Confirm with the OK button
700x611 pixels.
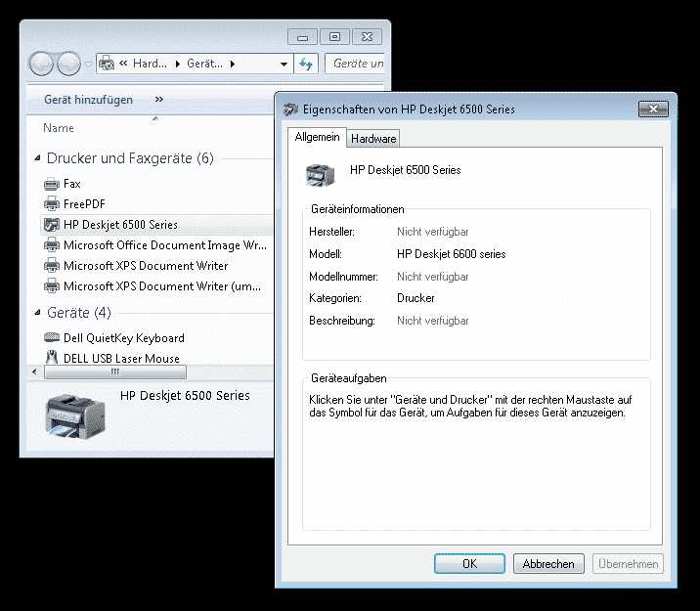tap(469, 564)
